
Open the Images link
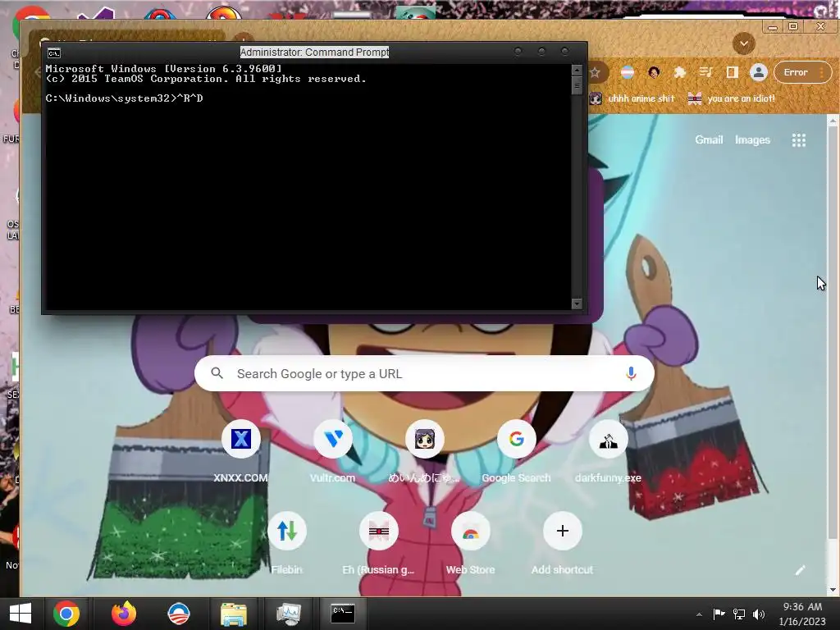pyautogui.click(x=752, y=139)
